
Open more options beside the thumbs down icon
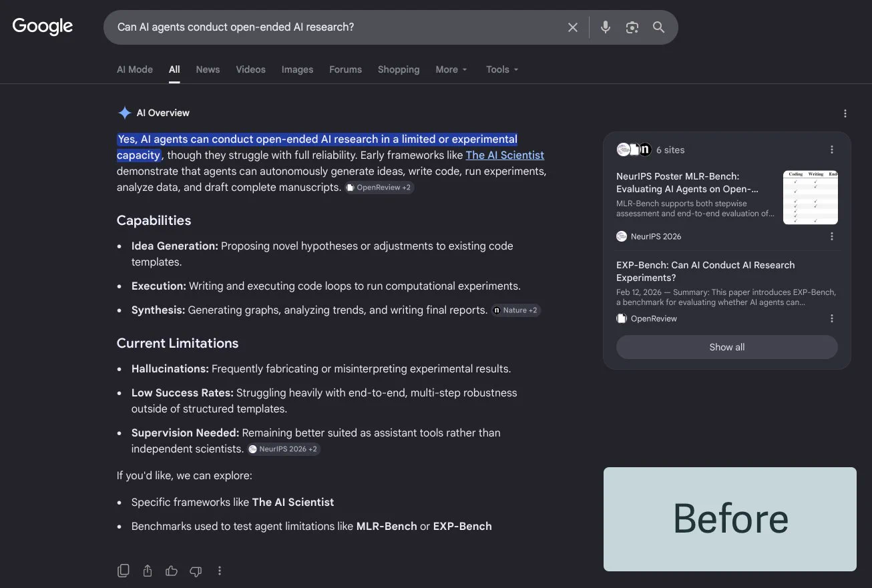[220, 571]
